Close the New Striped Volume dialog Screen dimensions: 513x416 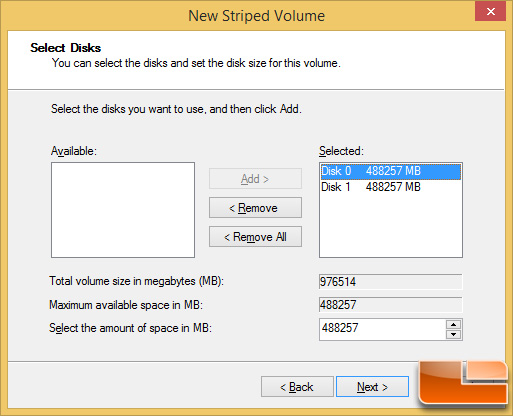click(x=491, y=12)
